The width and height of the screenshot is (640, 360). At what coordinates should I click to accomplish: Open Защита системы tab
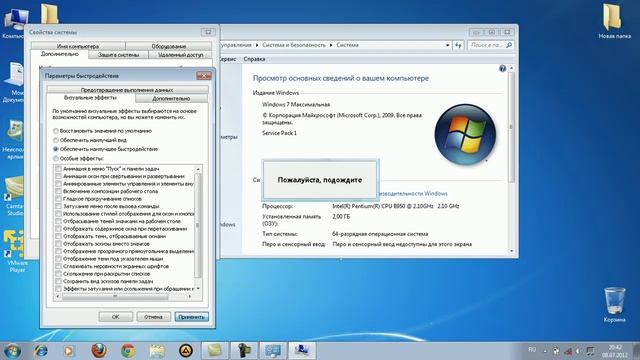tap(118, 55)
